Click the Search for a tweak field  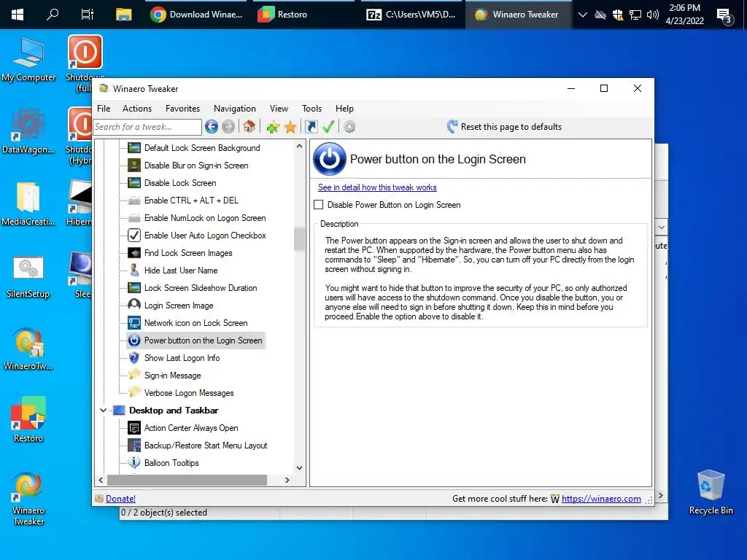(147, 127)
